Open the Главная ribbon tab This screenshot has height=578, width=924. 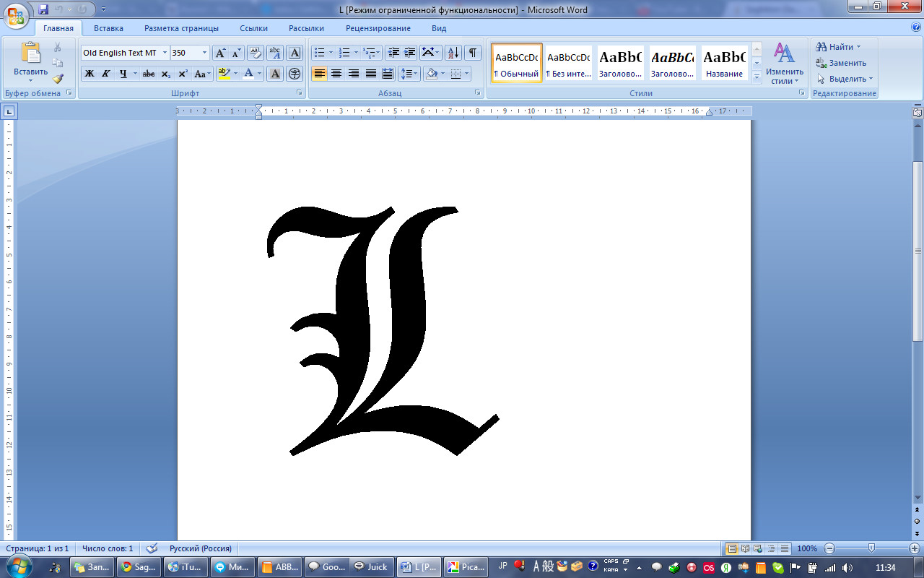58,28
